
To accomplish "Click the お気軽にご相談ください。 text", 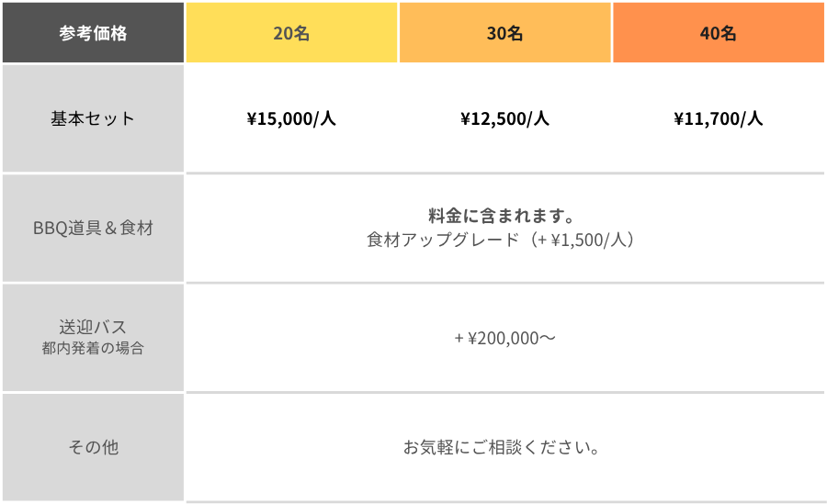I will tap(502, 447).
